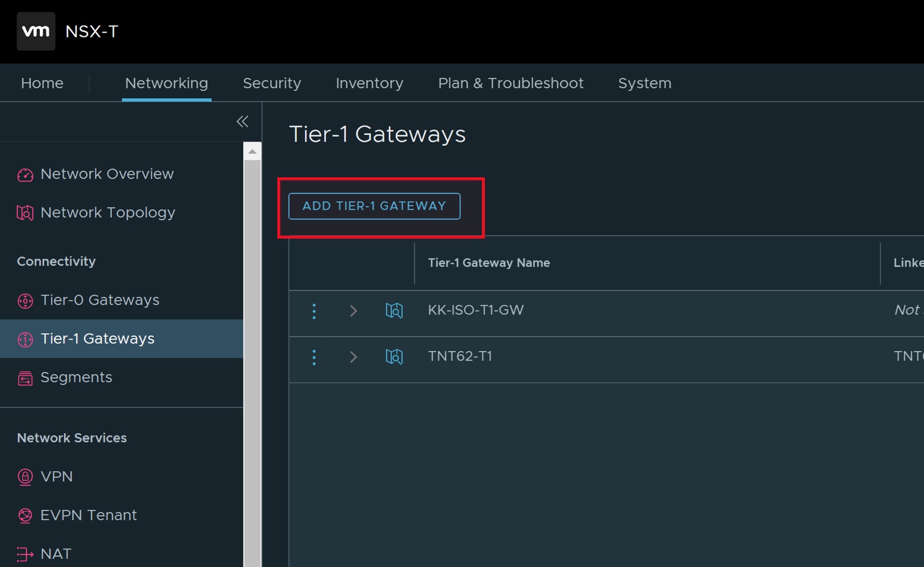
Task: Click the Network Overview gauge icon
Action: 25,174
